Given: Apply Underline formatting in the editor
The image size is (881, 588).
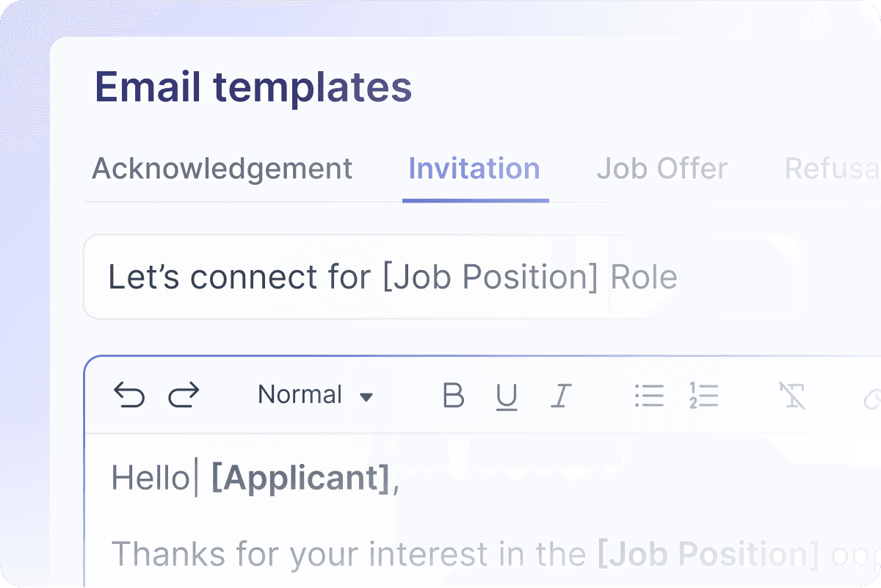Looking at the screenshot, I should [507, 396].
